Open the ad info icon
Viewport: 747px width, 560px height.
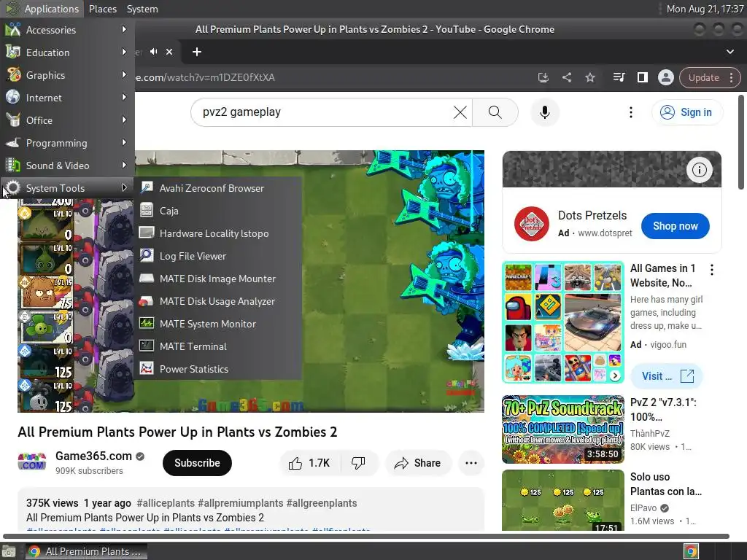tap(699, 169)
